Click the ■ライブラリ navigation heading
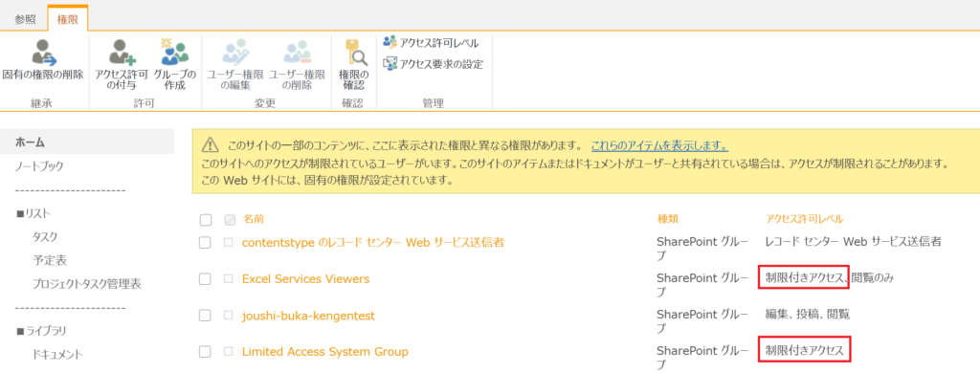Image resolution: width=980 pixels, height=373 pixels. click(41, 331)
